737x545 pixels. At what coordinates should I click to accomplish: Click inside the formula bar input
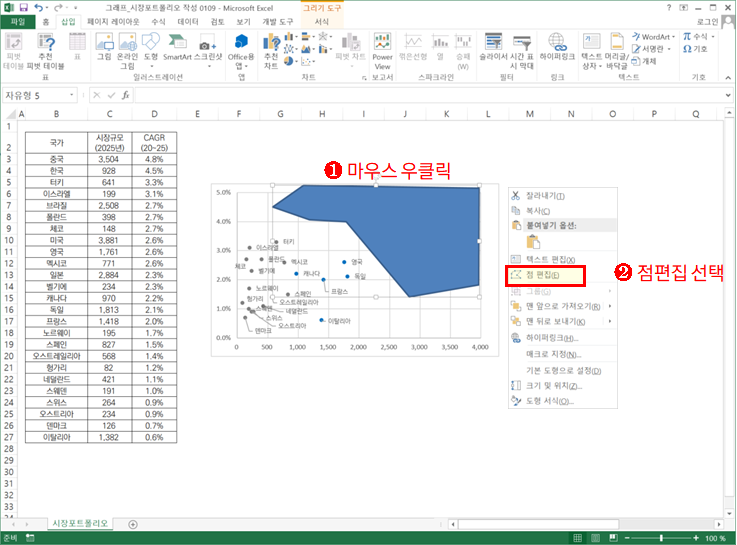429,95
